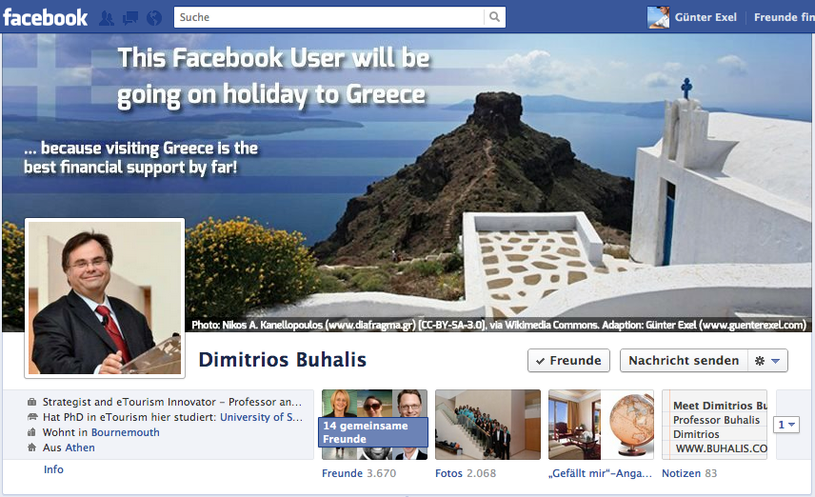Expand the numbered 1 dropdown beside Notizen
Viewport: 815px width, 497px height.
click(786, 425)
